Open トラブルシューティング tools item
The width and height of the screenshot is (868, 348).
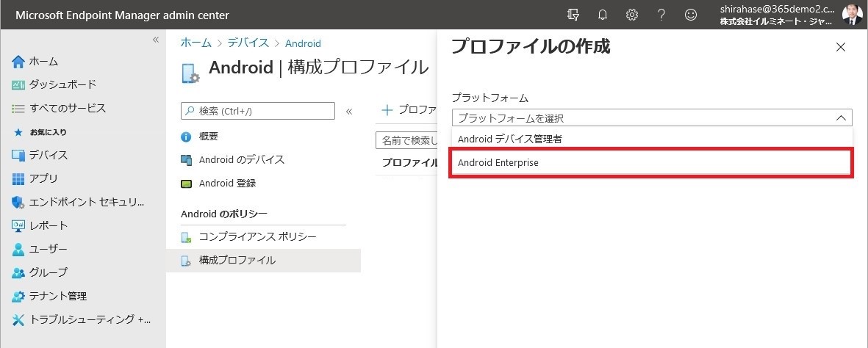[x=81, y=319]
